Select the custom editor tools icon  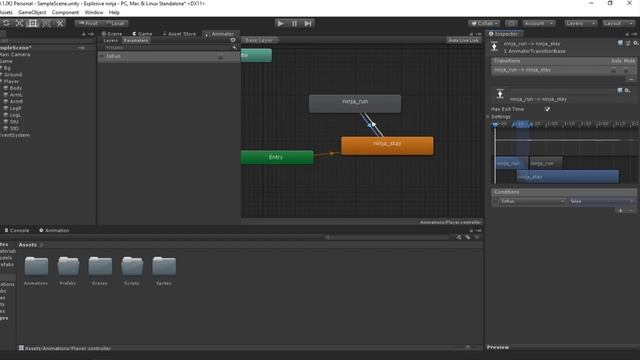point(60,23)
